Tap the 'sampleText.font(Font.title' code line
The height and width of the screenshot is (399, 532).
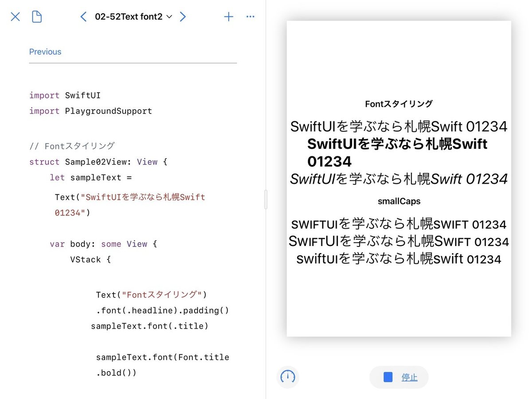click(x=162, y=357)
